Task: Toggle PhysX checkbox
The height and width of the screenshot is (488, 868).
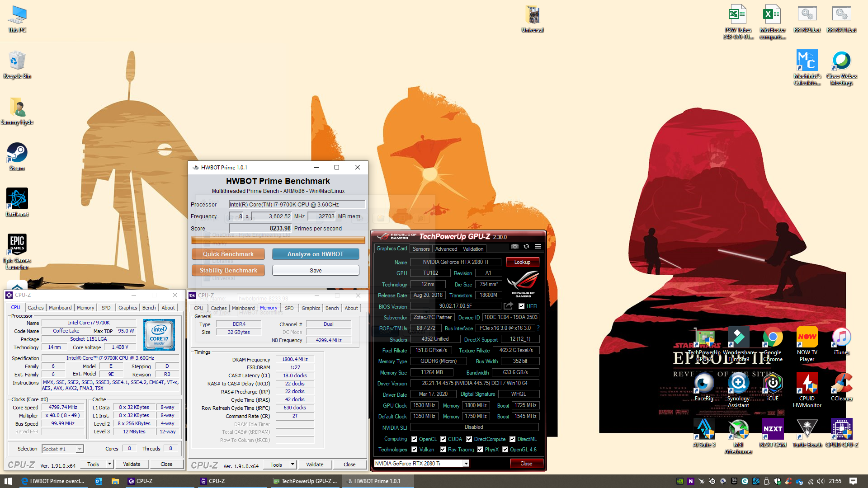Action: point(480,450)
